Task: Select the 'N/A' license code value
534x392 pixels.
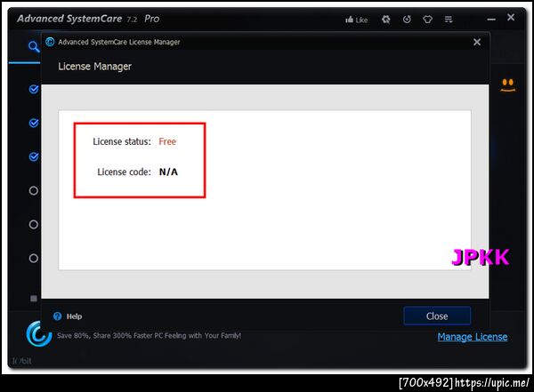Action: pos(168,172)
